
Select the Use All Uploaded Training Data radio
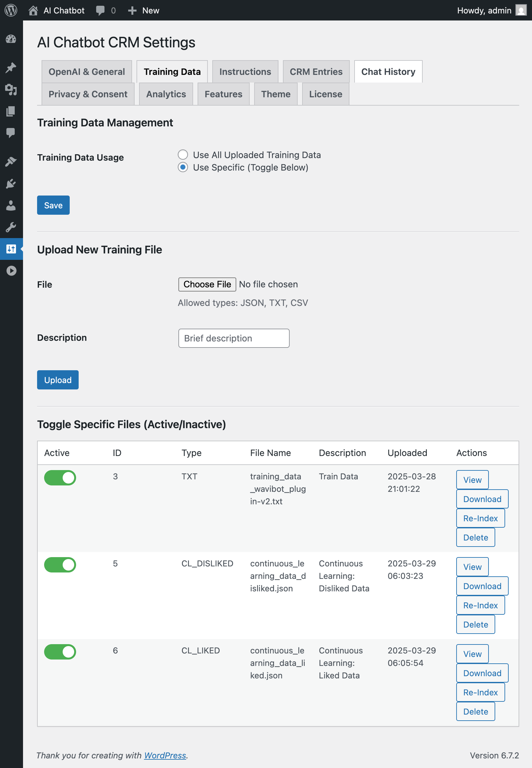coord(183,155)
